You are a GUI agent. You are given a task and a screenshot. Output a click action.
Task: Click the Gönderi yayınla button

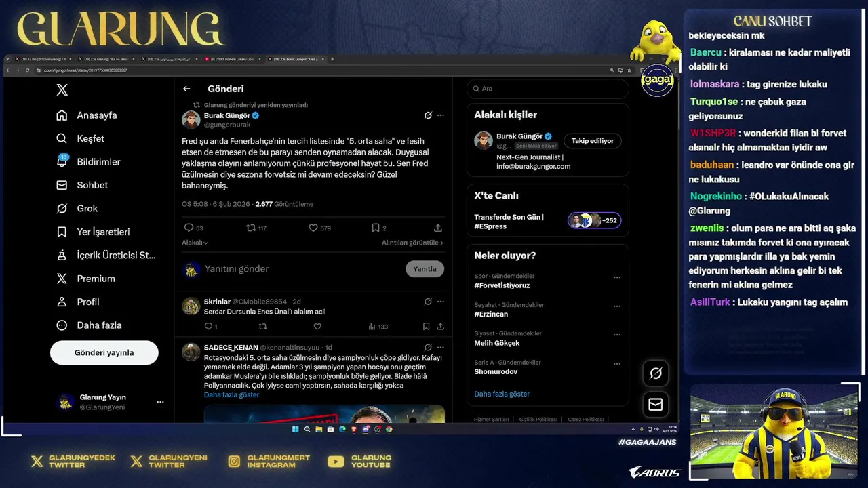[x=104, y=352]
